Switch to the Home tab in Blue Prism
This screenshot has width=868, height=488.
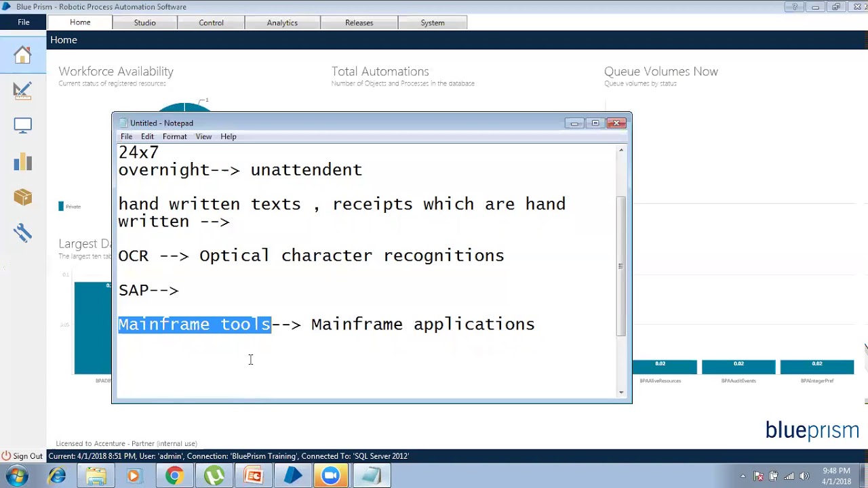(x=80, y=22)
